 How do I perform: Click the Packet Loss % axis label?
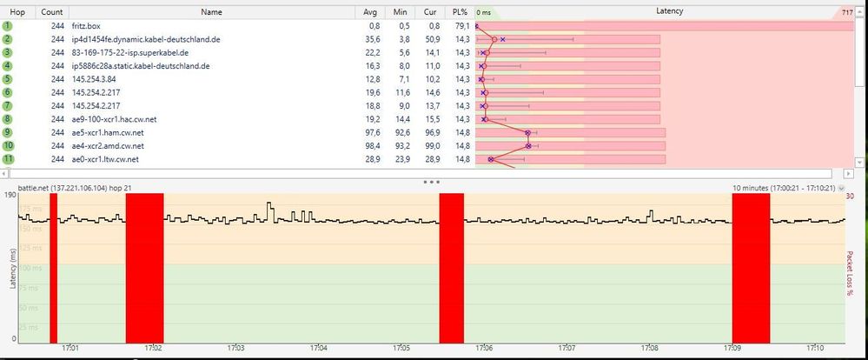pos(851,273)
